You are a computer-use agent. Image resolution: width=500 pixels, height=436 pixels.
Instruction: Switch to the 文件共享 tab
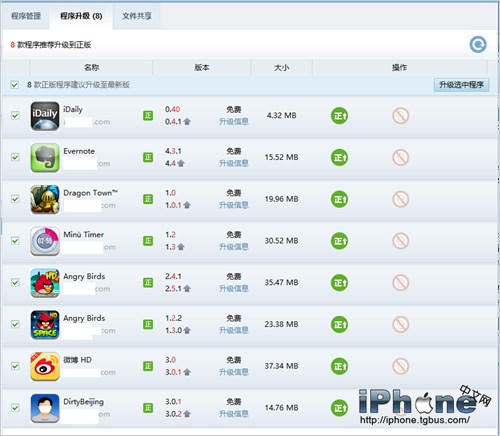[x=136, y=16]
